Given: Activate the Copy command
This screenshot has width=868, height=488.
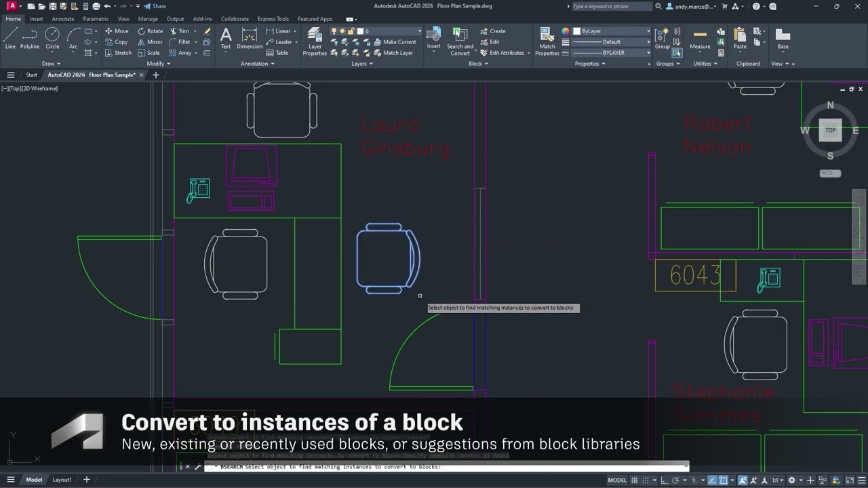Looking at the screenshot, I should [117, 42].
